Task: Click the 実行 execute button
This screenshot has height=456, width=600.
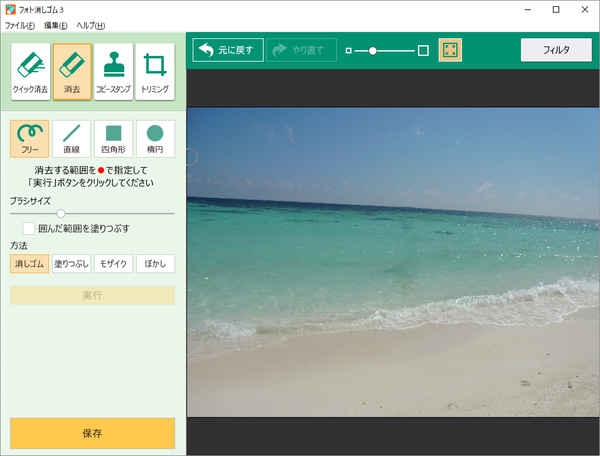Action: pyautogui.click(x=93, y=295)
